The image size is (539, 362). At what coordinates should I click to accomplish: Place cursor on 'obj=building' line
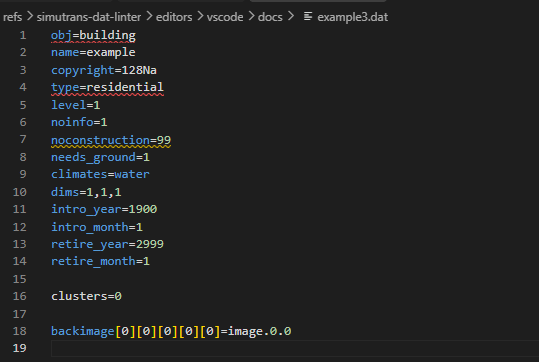point(93,35)
